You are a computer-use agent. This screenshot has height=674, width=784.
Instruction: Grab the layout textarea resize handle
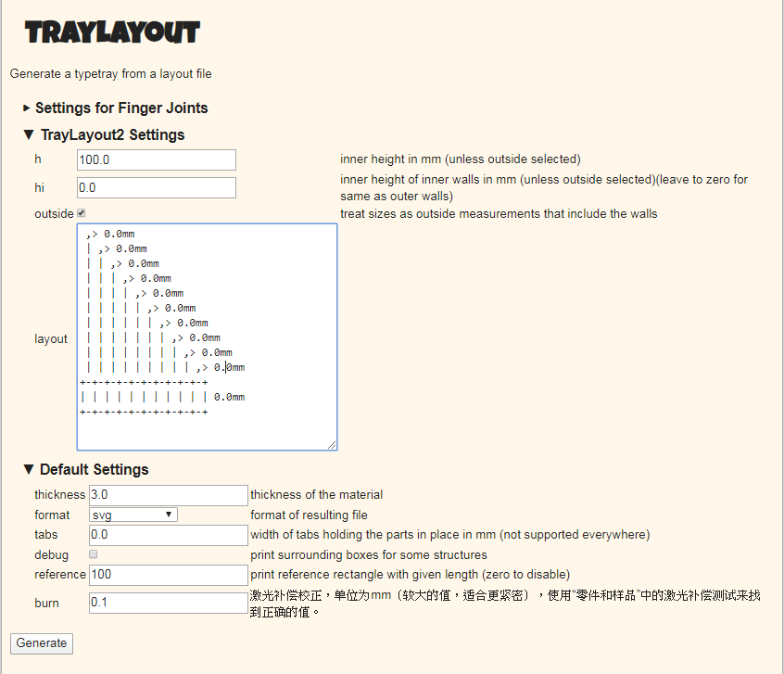[x=332, y=445]
